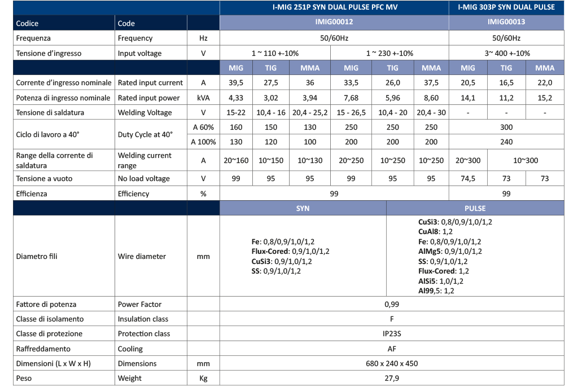The image size is (569, 392).
Task: Click the "15-22" welding voltage cell
Action: 236,112
